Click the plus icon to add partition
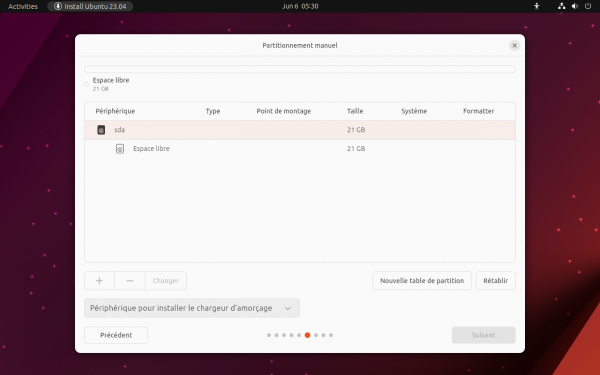The width and height of the screenshot is (600, 375). tap(99, 280)
